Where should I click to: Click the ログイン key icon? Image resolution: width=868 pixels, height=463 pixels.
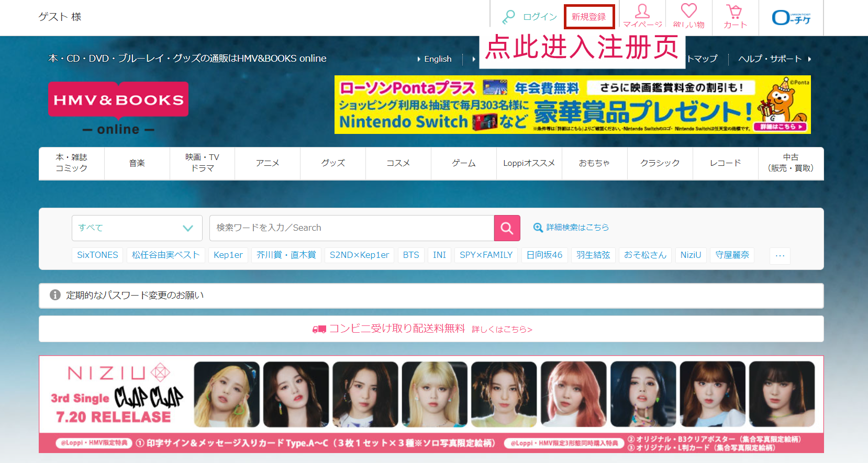coord(508,17)
